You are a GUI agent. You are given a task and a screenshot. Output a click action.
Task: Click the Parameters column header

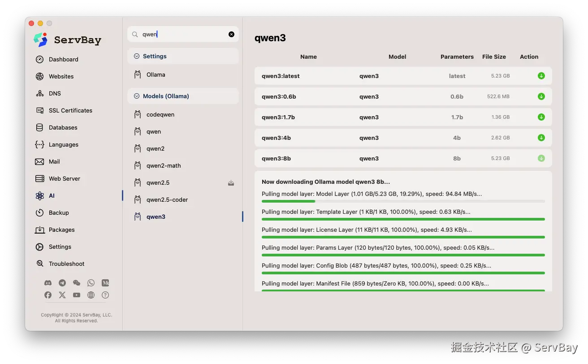(457, 57)
